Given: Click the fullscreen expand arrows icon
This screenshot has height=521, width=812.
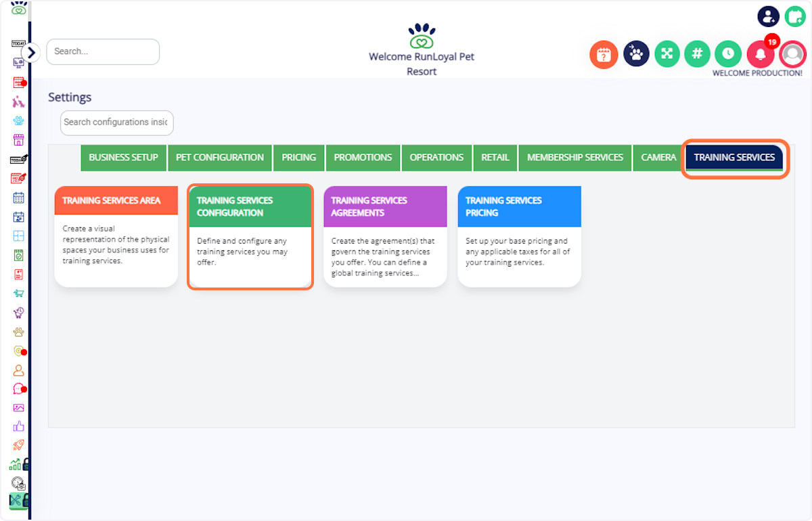Looking at the screenshot, I should (x=667, y=54).
